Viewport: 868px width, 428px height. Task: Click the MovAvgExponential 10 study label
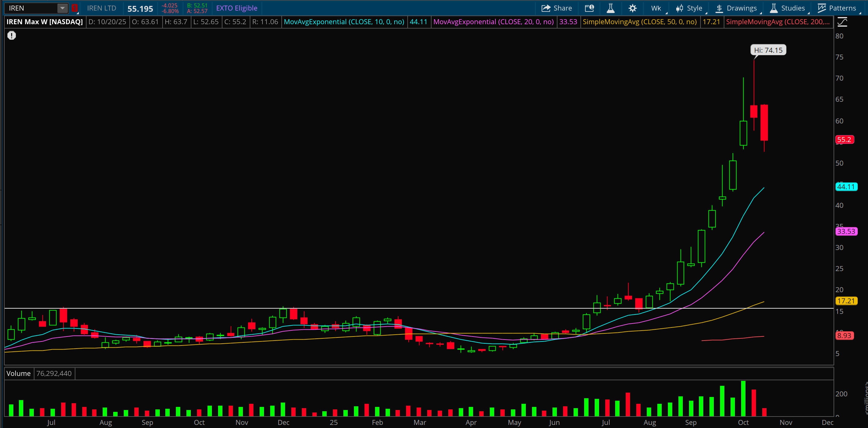click(x=344, y=22)
